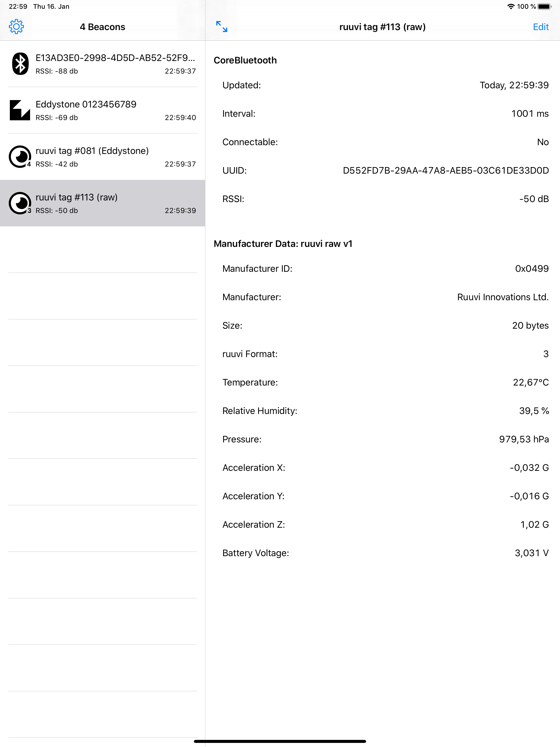Tap the home indicator bar at the bottom
Image resolution: width=560 pixels, height=747 pixels.
280,741
